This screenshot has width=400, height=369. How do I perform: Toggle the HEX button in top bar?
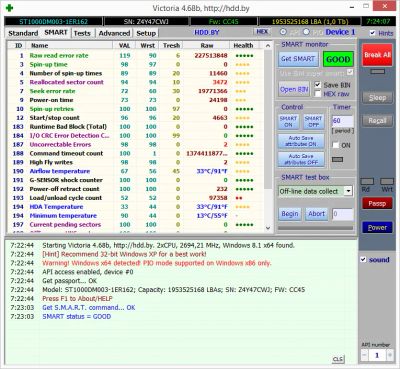tap(262, 32)
